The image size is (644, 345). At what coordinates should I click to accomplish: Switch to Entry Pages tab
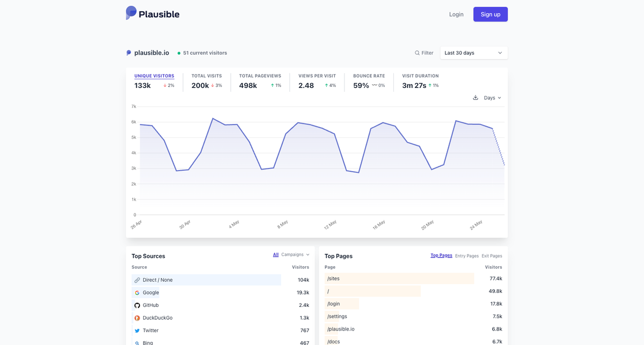(x=467, y=256)
